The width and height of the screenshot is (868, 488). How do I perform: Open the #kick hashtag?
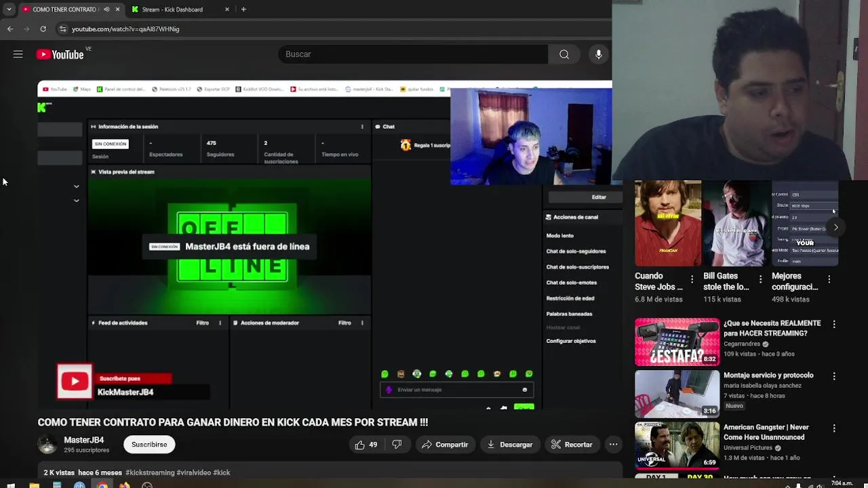222,472
